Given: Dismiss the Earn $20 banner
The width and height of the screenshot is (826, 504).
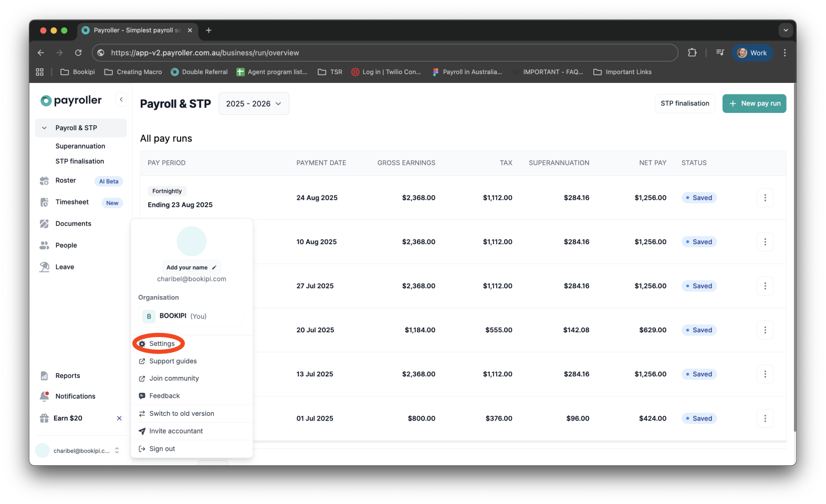Looking at the screenshot, I should click(x=119, y=418).
